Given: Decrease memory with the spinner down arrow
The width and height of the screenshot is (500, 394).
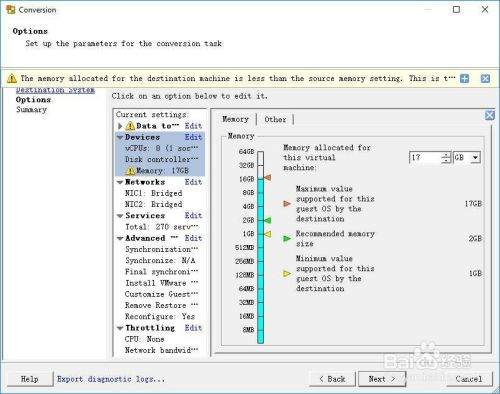Looking at the screenshot, I should [x=446, y=160].
